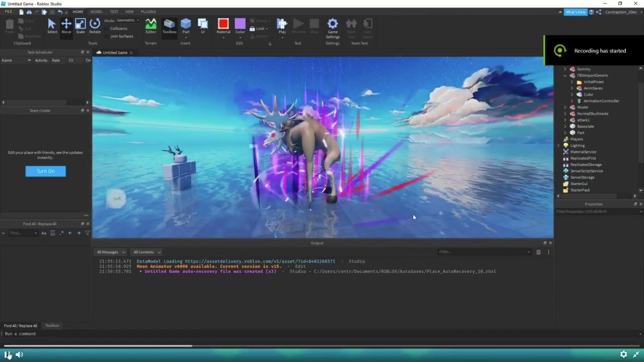Viewport: 644px width, 362px height.
Task: Open the UI insert tool
Action: [x=203, y=26]
